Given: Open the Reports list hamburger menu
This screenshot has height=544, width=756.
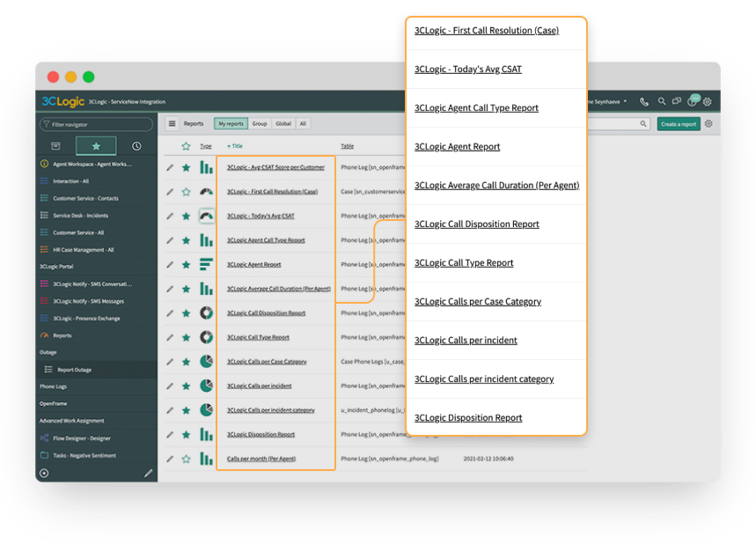Looking at the screenshot, I should click(172, 124).
